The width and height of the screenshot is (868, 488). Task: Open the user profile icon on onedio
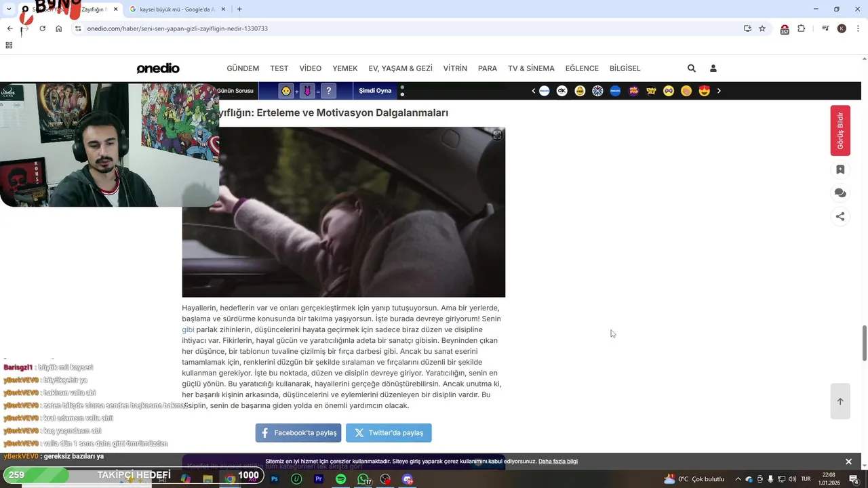(713, 68)
